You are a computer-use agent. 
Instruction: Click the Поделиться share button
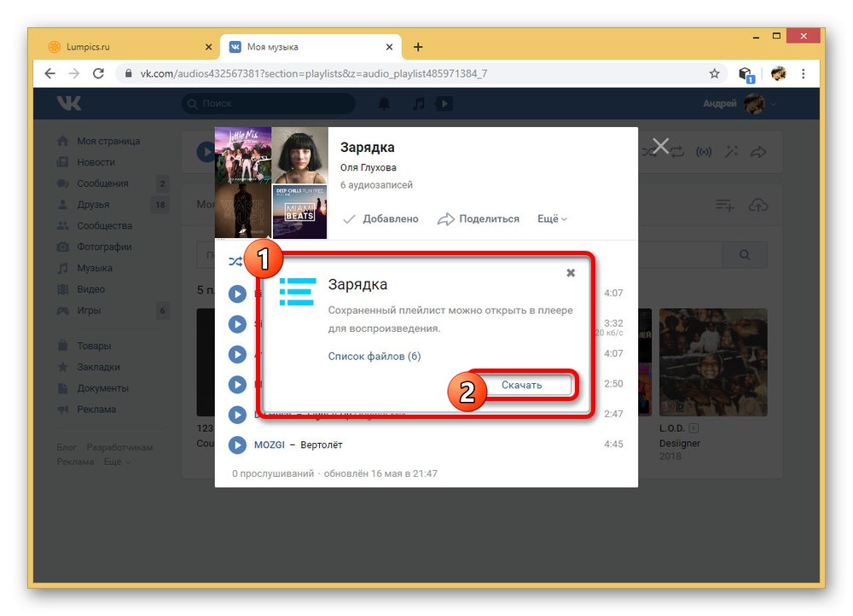[x=479, y=218]
